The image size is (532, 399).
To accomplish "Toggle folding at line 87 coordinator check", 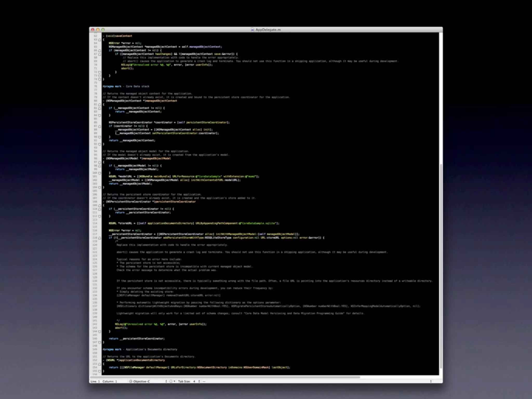I will (x=99, y=126).
